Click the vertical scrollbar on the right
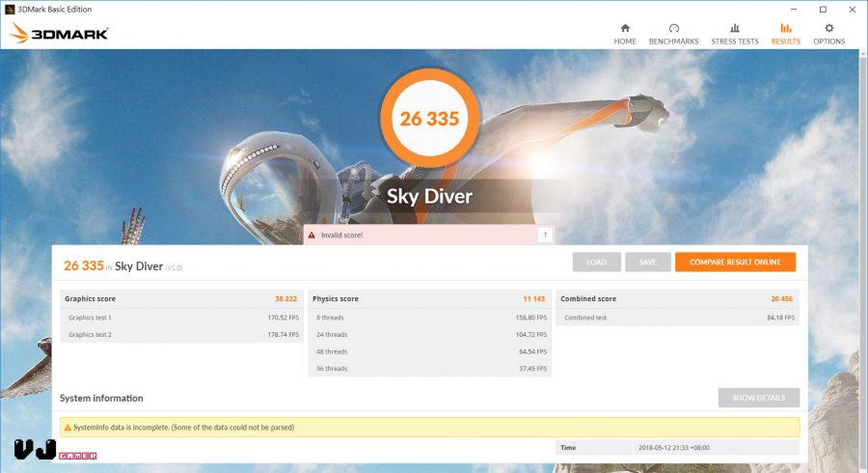Image resolution: width=868 pixels, height=473 pixels. (x=863, y=261)
